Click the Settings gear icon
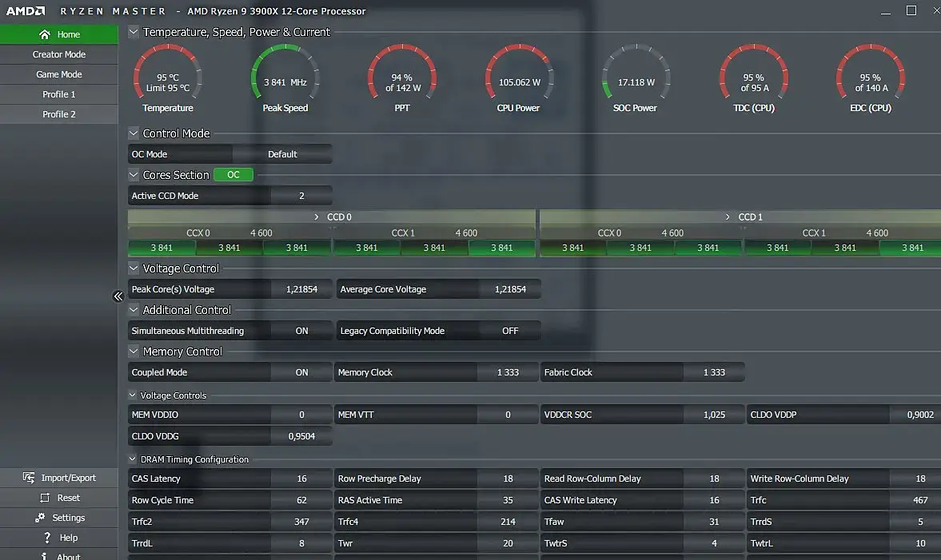The height and width of the screenshot is (560, 941). click(40, 518)
